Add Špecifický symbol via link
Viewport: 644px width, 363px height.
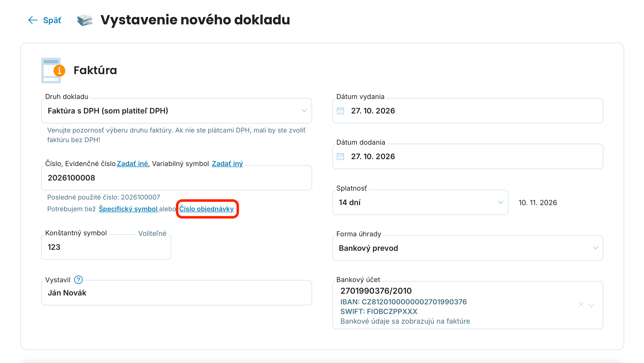128,209
